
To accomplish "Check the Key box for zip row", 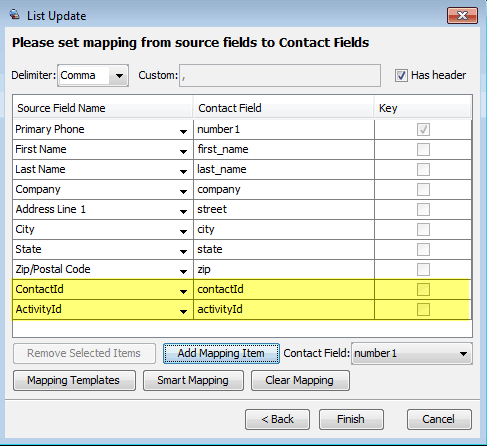I will (x=423, y=269).
